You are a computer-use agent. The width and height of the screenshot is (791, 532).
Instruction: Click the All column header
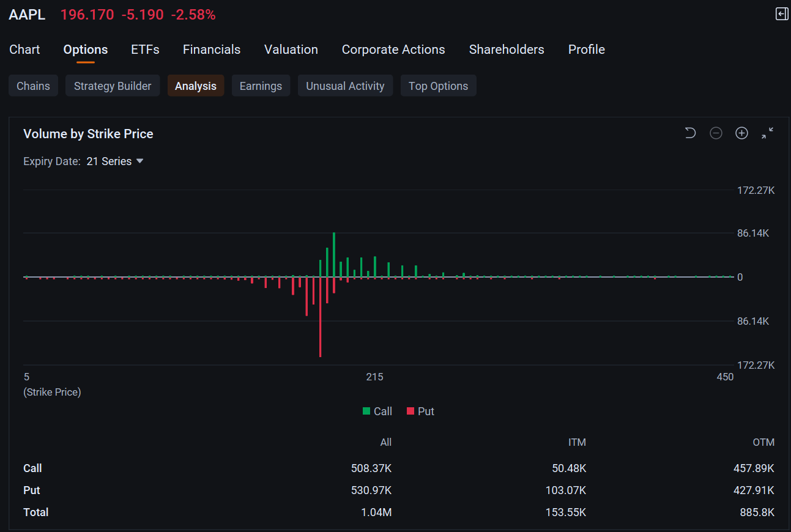click(x=385, y=442)
